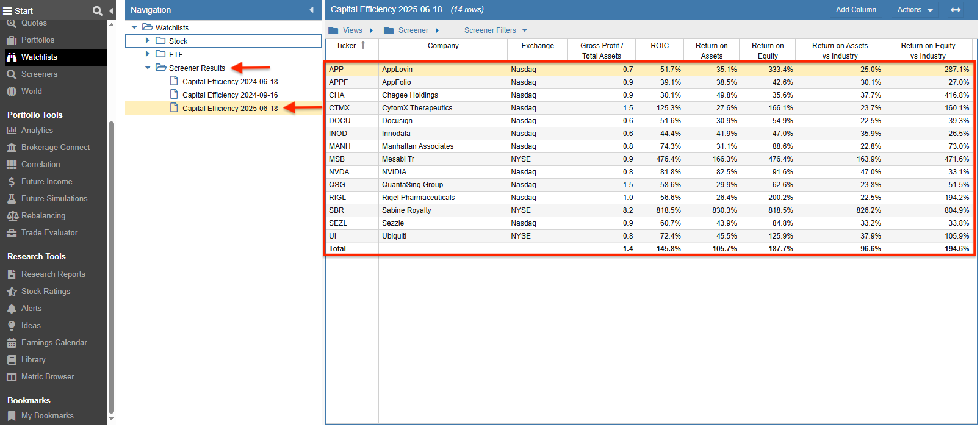Image resolution: width=980 pixels, height=427 pixels.
Task: Open Capital Efficiency 2024-09-16 watchlist
Action: [230, 95]
